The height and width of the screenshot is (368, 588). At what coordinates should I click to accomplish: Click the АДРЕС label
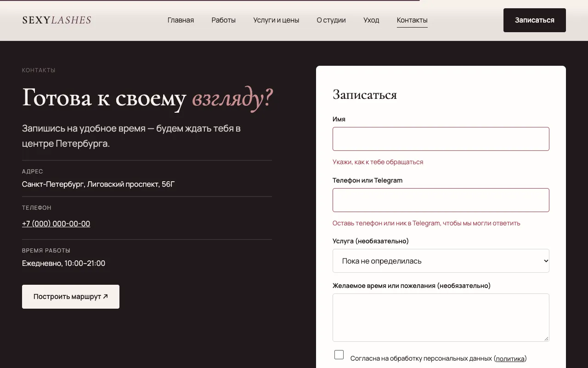pyautogui.click(x=33, y=172)
